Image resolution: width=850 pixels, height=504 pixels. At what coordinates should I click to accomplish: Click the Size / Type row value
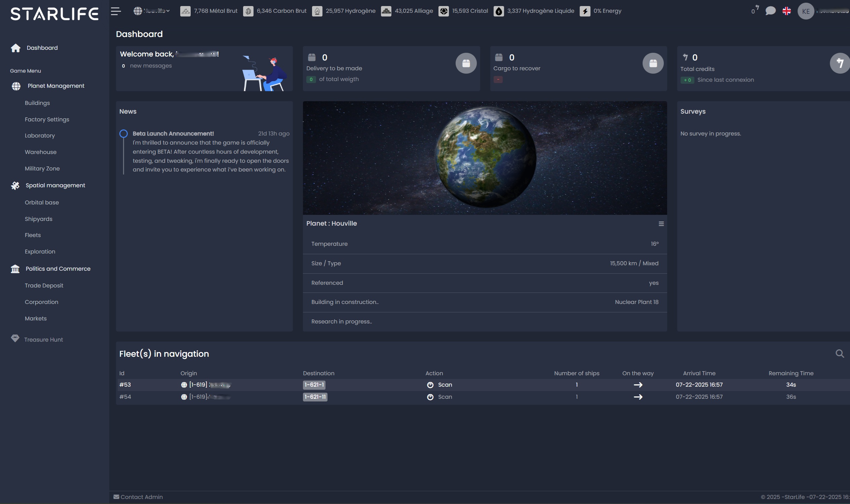point(634,264)
